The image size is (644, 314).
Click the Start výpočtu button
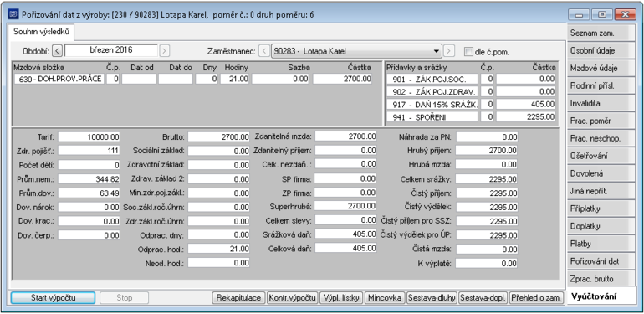pyautogui.click(x=53, y=298)
